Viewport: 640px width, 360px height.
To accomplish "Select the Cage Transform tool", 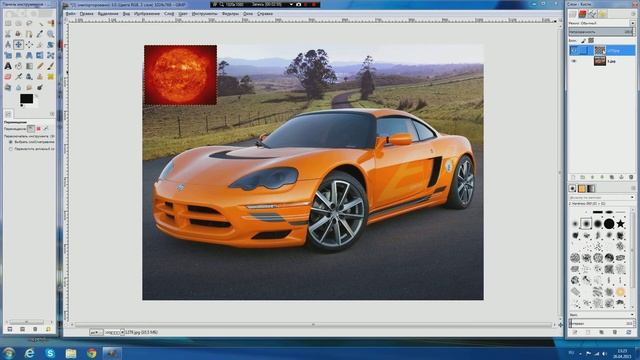I will coord(50,55).
